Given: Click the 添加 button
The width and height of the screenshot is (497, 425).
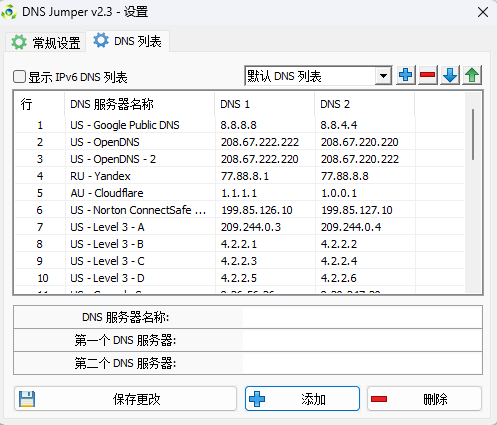Looking at the screenshot, I should click(x=302, y=399).
